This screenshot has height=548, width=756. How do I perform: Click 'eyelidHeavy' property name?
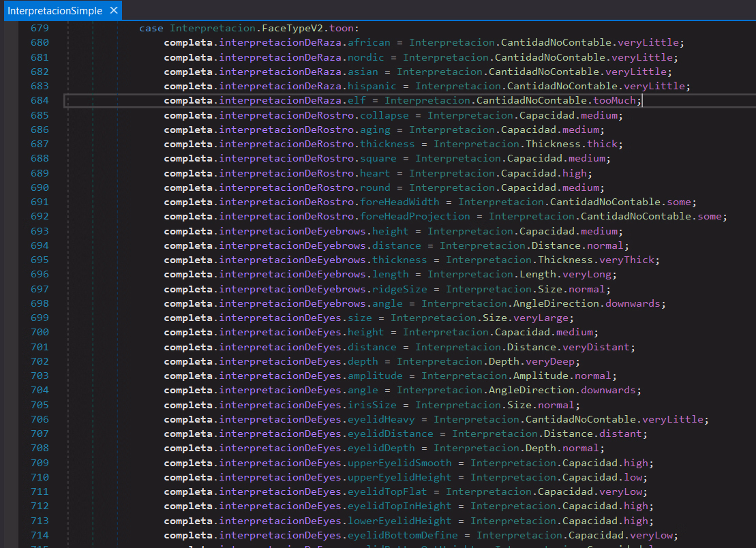[381, 419]
